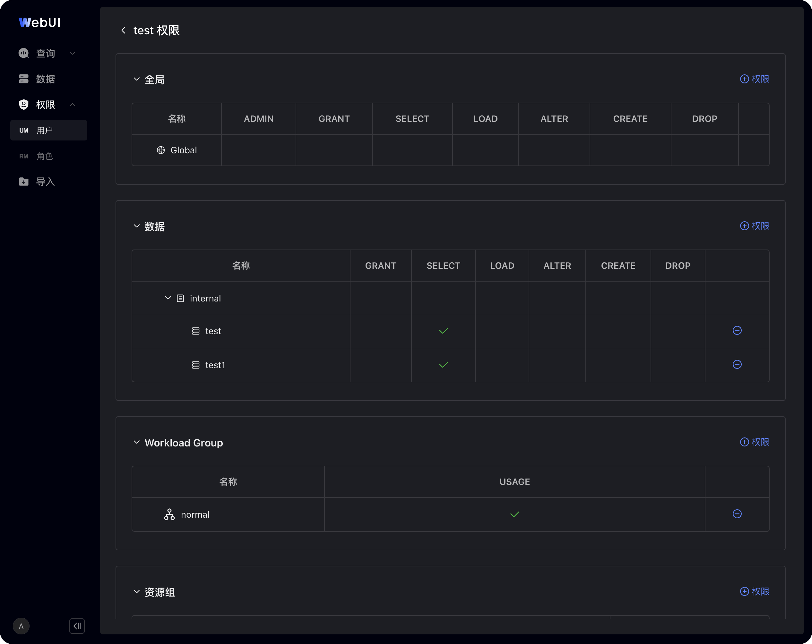Image resolution: width=812 pixels, height=644 pixels.
Task: Open the user avatar A
Action: point(21,626)
